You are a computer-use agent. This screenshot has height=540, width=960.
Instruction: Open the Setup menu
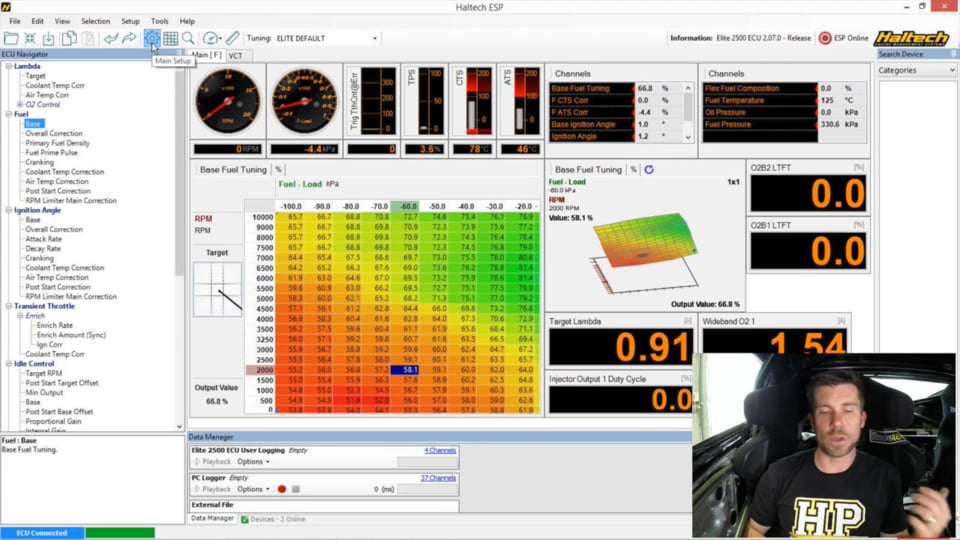[x=130, y=21]
